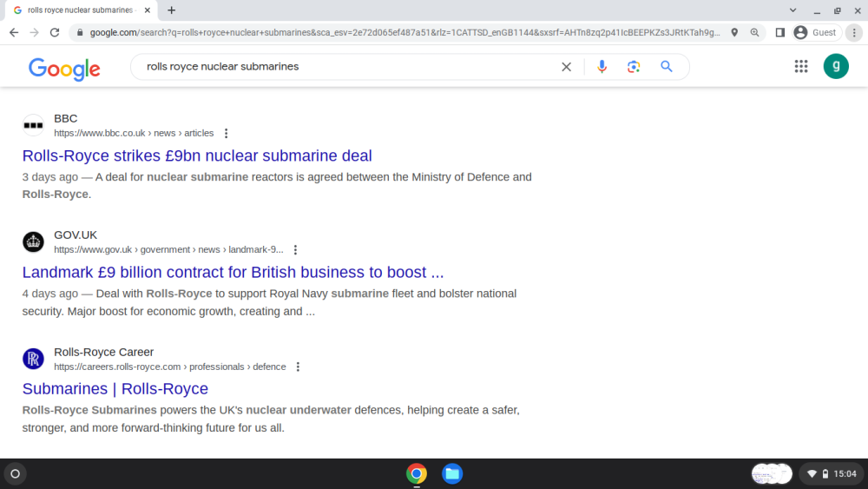Open the Guest profile button
Viewport: 868px width, 489px height.
tap(817, 33)
